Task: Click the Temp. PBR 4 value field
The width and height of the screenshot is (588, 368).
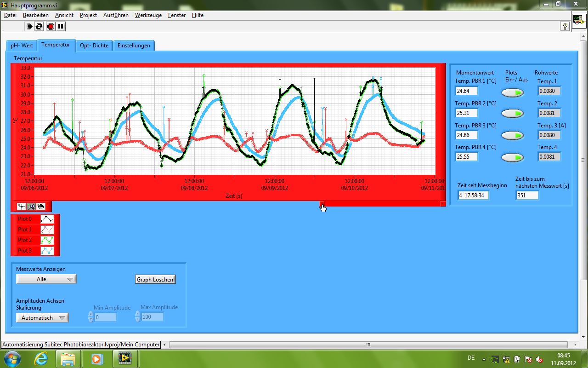Action: 466,157
